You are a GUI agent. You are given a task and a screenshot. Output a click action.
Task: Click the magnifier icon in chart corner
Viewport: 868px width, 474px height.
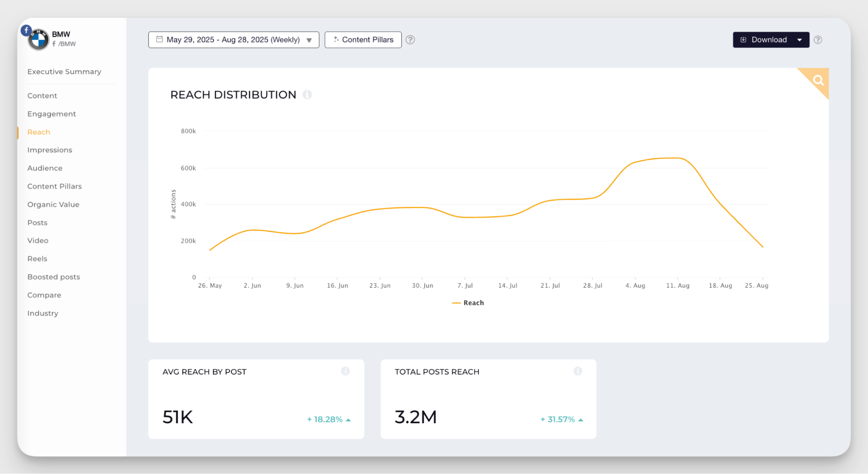pos(818,80)
